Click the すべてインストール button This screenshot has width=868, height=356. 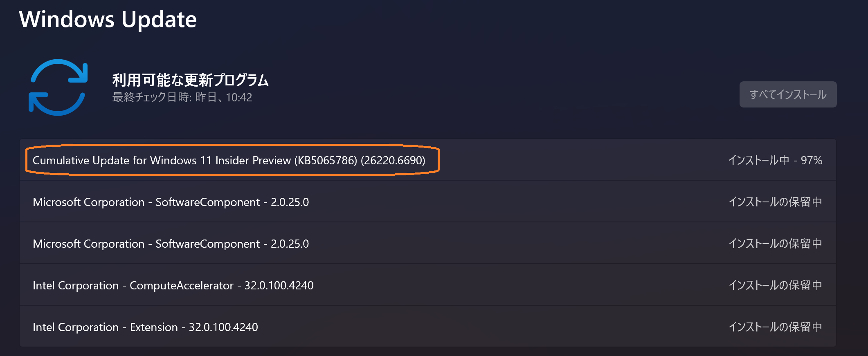click(x=787, y=95)
